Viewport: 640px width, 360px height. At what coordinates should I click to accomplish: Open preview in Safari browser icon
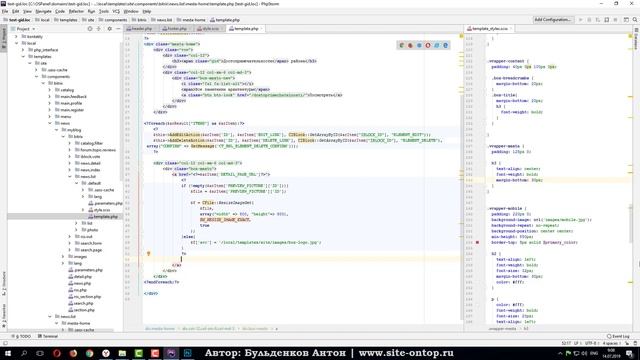(419, 45)
